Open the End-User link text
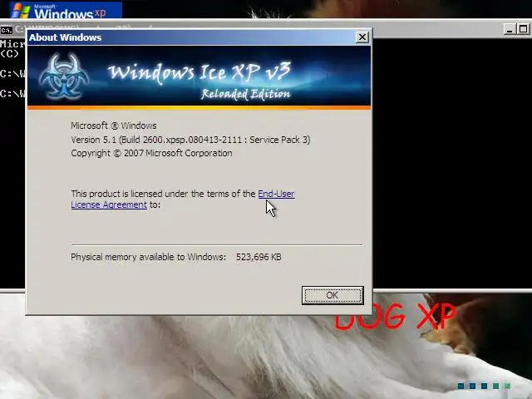This screenshot has width=532, height=399. point(276,194)
